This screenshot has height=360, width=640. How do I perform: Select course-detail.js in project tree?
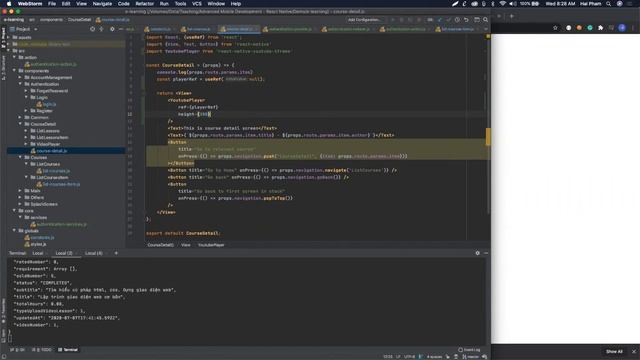51,151
